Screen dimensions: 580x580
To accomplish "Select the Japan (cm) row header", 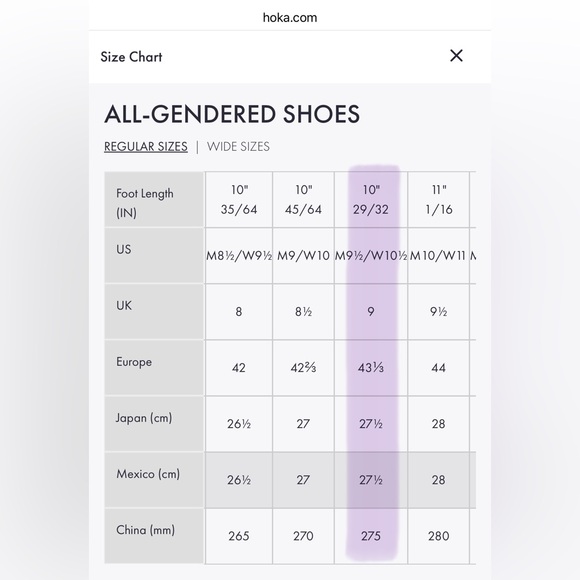I will click(x=154, y=424).
